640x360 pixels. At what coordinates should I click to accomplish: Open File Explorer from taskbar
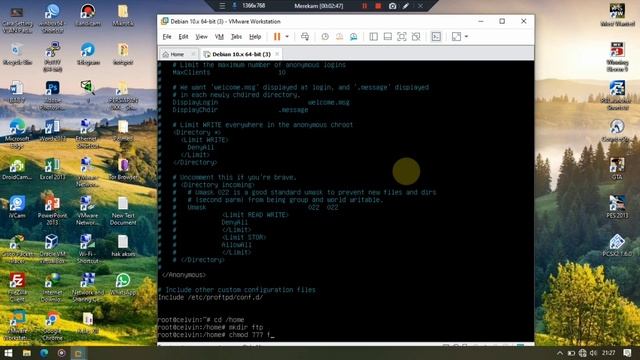(x=27, y=353)
